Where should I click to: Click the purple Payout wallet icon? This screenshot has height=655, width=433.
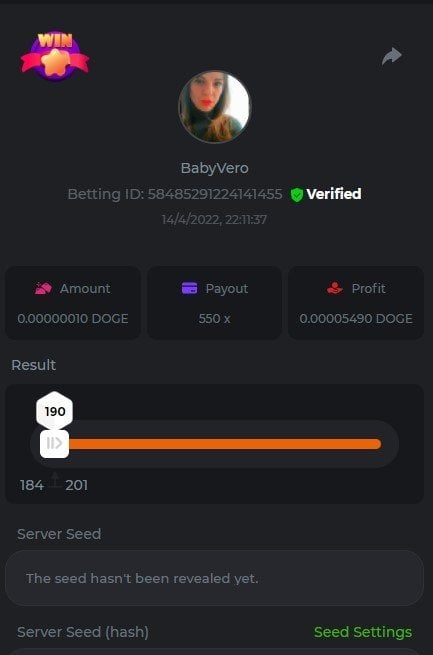pyautogui.click(x=189, y=288)
